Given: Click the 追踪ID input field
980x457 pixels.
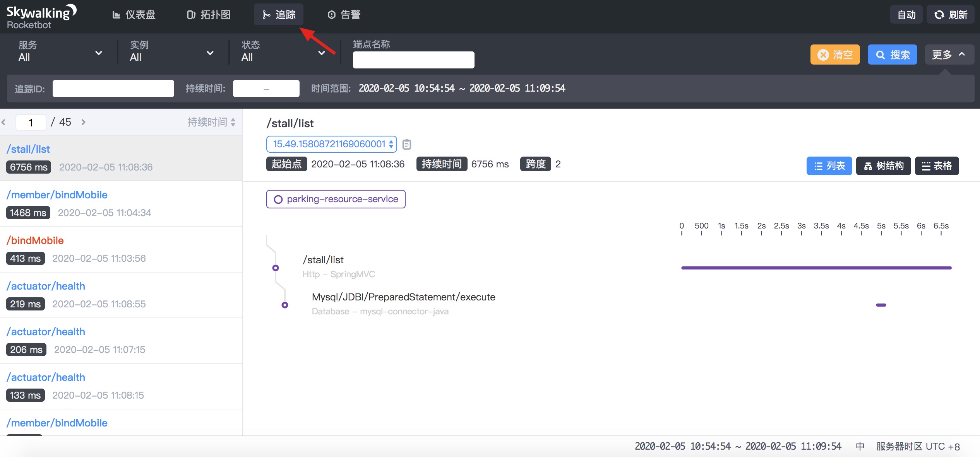Looking at the screenshot, I should click(x=113, y=89).
